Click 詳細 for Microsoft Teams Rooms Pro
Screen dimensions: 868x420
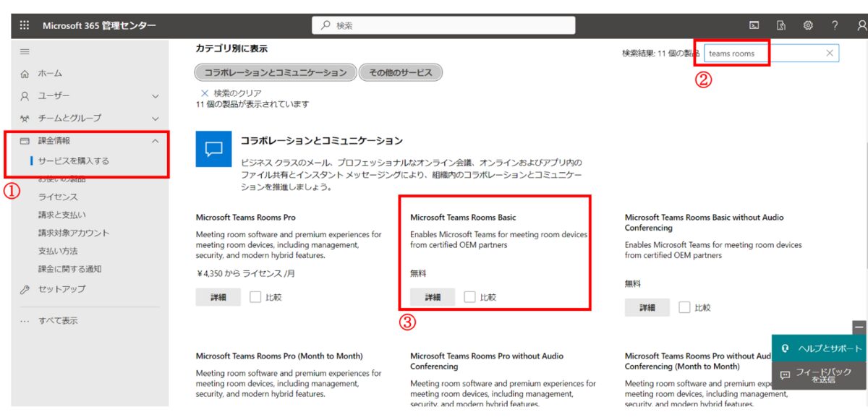point(218,297)
